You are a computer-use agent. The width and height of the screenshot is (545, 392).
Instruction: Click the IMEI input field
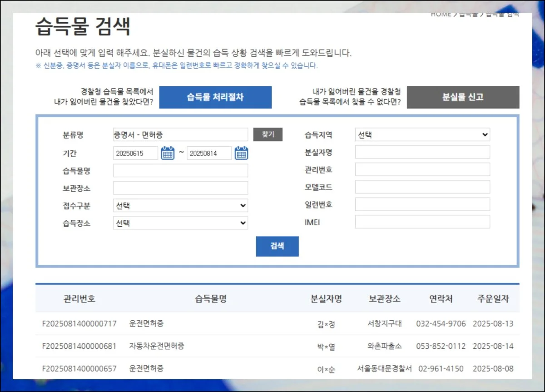tap(422, 222)
